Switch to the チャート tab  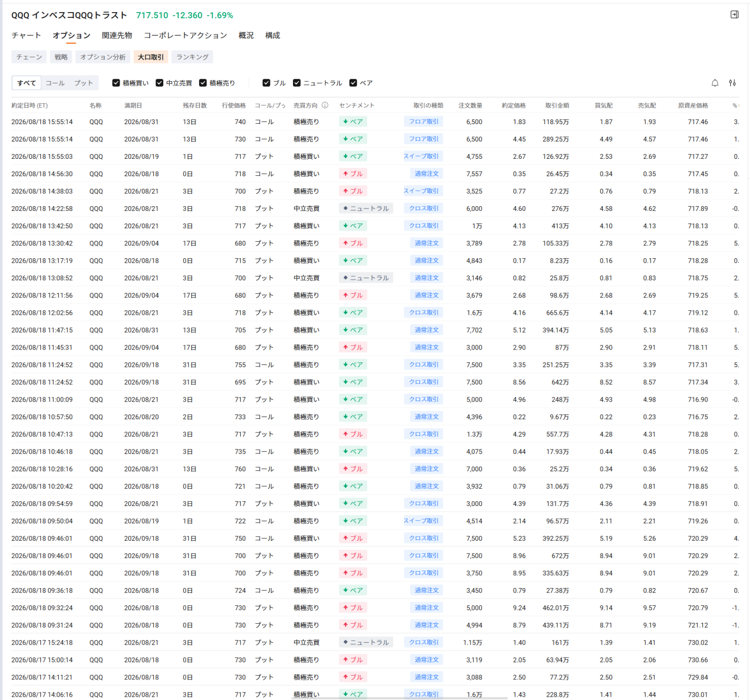click(26, 35)
